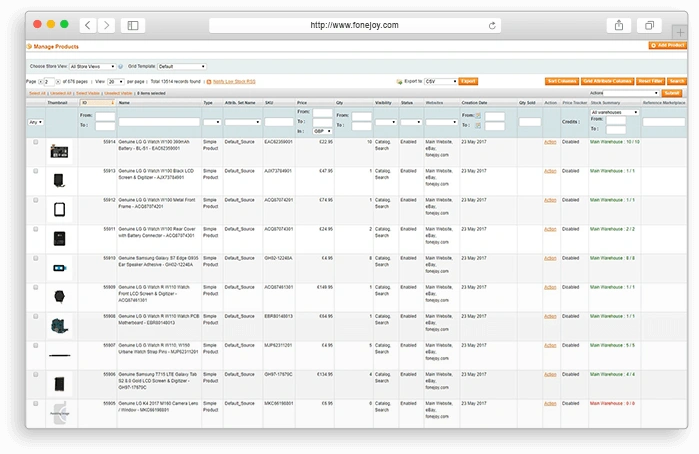Reload the page via the refresh icon
The image size is (699, 454).
tap(492, 25)
